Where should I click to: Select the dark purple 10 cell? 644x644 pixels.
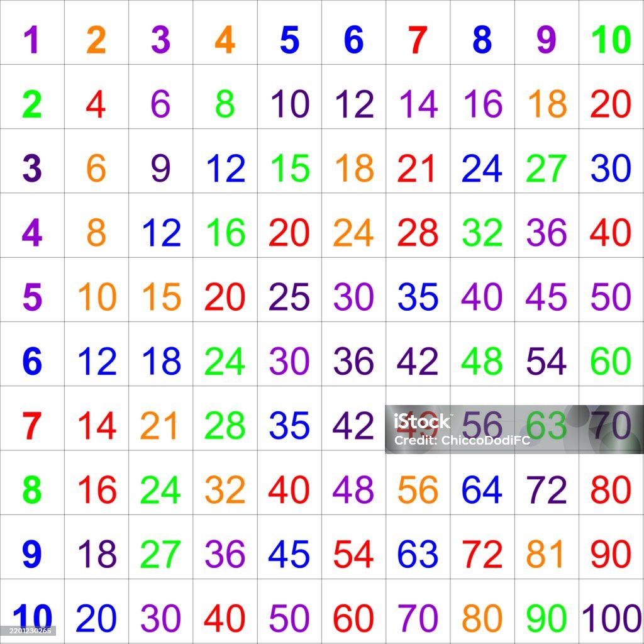pos(291,104)
